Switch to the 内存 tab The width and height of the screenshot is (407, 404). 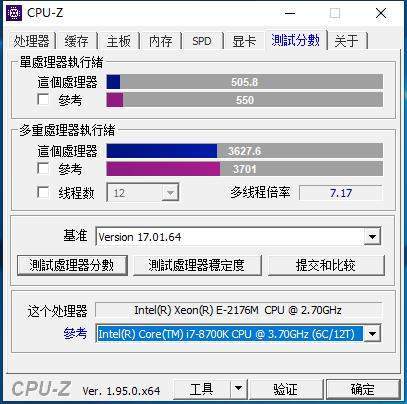tap(161, 41)
